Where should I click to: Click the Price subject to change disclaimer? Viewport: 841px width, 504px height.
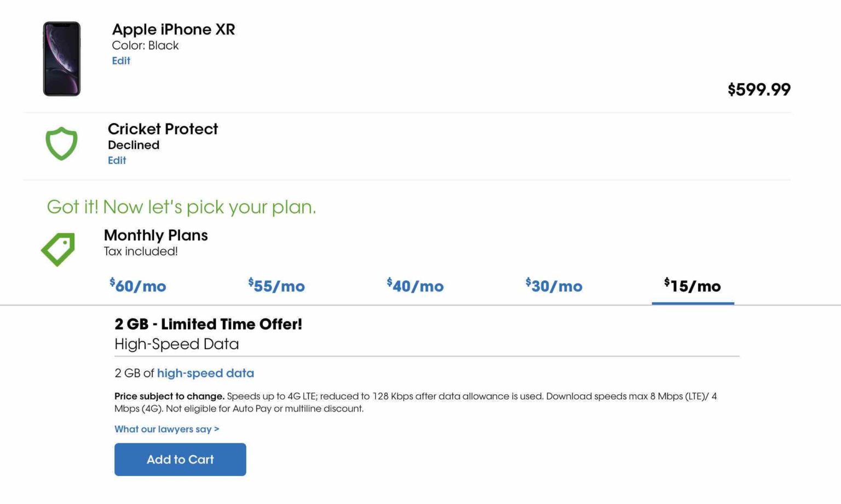170,396
